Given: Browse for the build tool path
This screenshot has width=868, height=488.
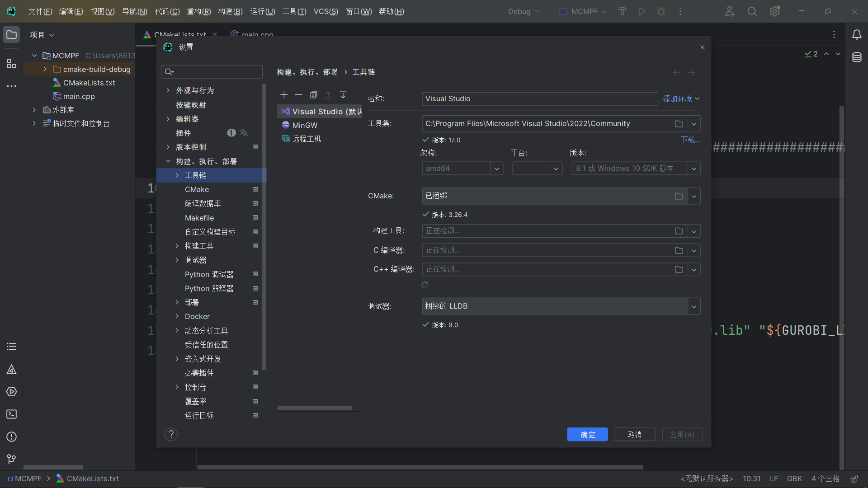Looking at the screenshot, I should [x=679, y=231].
